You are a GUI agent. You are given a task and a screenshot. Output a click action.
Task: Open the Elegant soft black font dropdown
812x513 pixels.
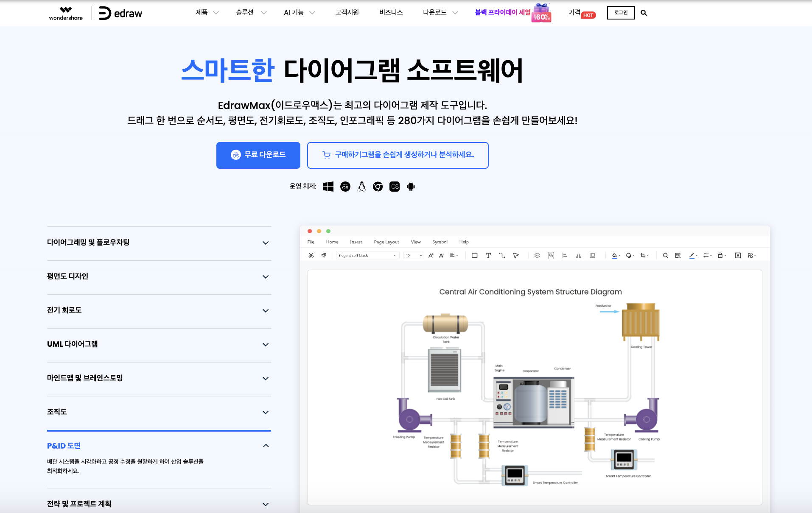tap(367, 255)
